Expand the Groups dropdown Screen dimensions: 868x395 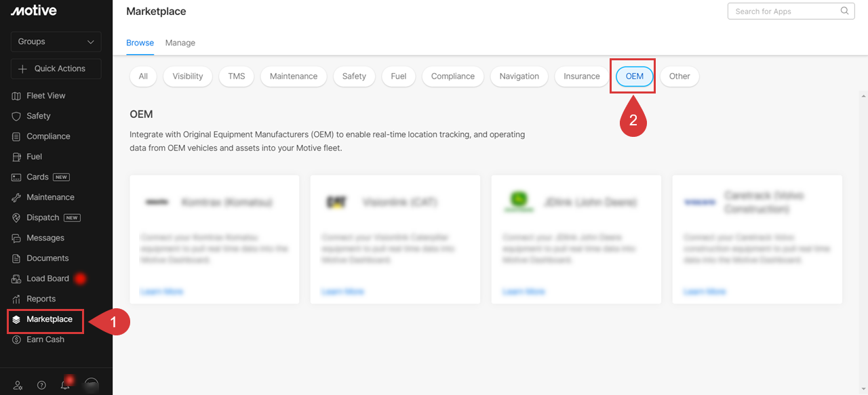pyautogui.click(x=56, y=41)
